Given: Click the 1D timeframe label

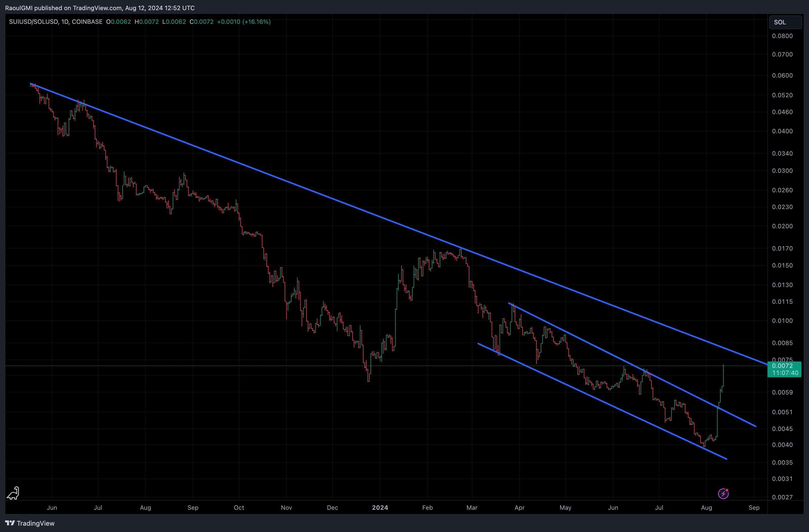Looking at the screenshot, I should coord(65,22).
